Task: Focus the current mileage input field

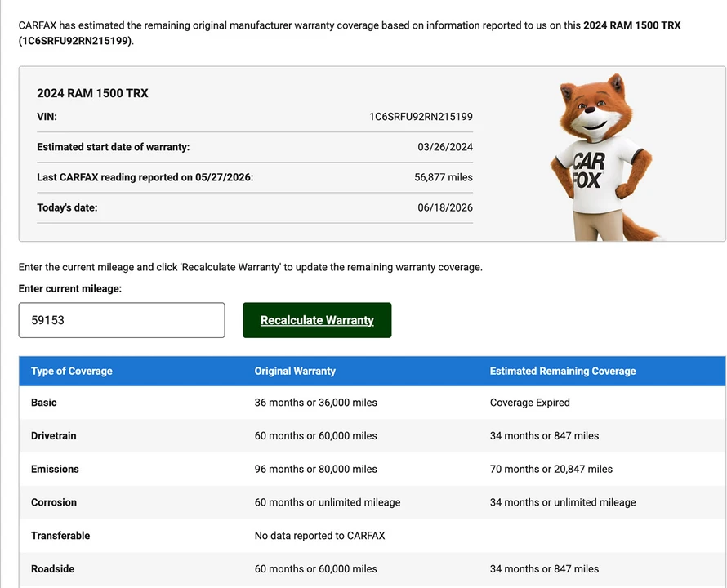Action: pyautogui.click(x=122, y=320)
